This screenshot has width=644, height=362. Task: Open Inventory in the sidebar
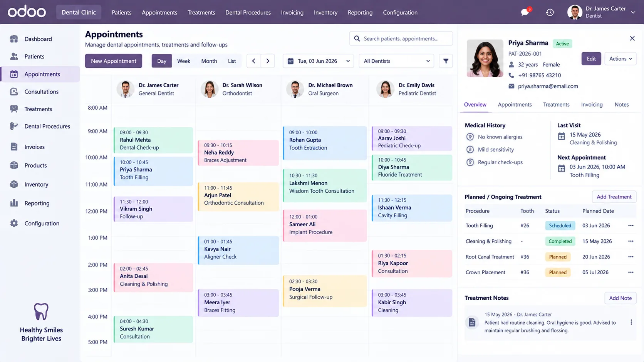40,184
